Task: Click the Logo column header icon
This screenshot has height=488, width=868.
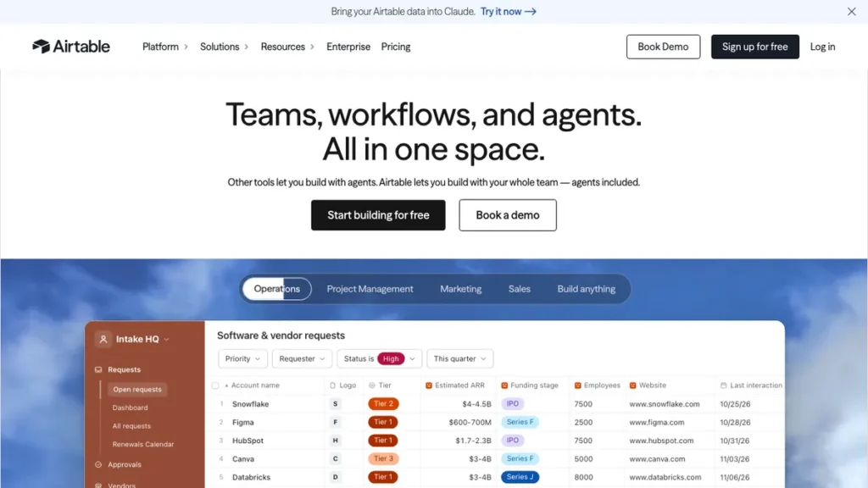Action: 332,385
